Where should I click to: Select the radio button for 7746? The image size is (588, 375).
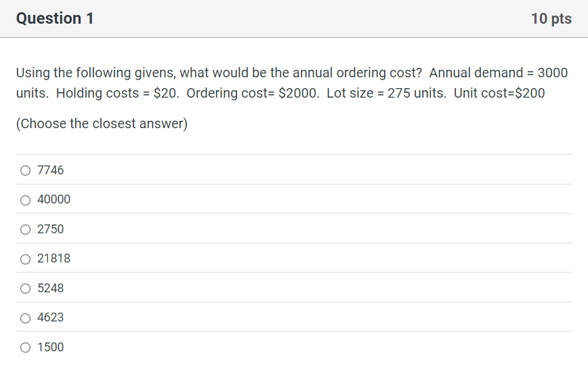tap(25, 170)
